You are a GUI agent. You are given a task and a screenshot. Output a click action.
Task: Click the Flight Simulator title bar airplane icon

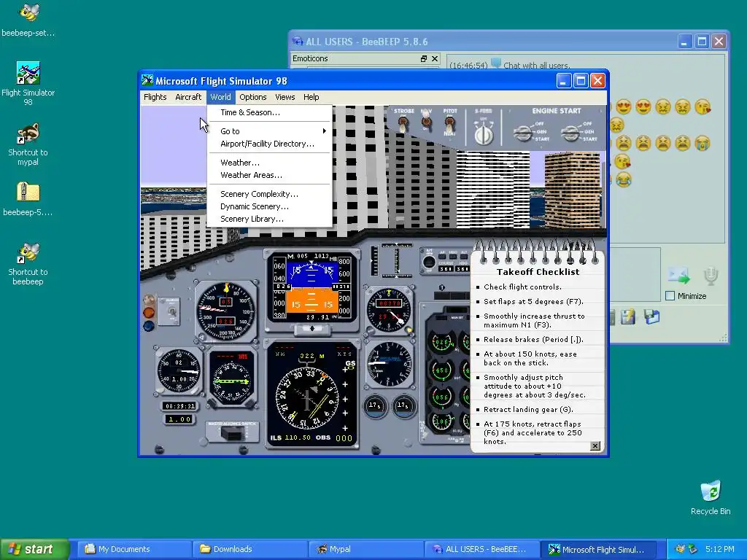click(147, 80)
